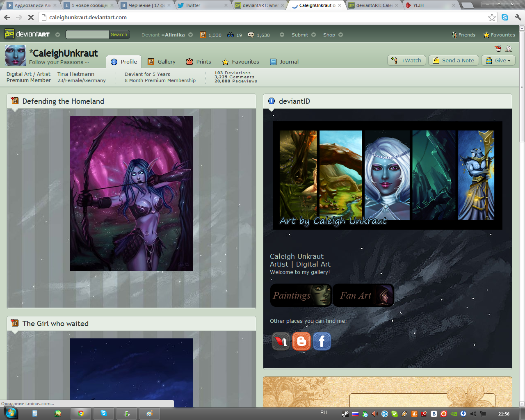Expand the dropdown left of Submit

point(282,35)
